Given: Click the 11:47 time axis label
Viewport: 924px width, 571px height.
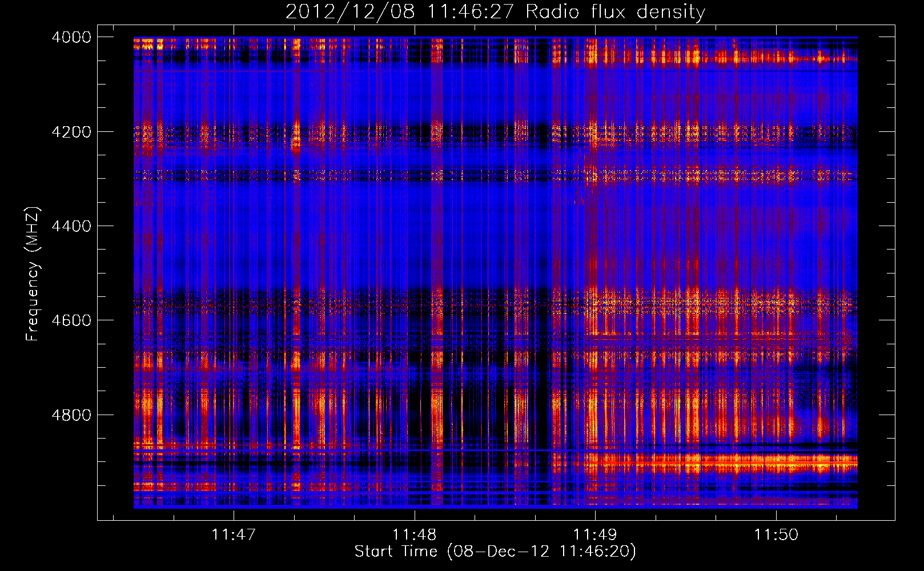Looking at the screenshot, I should [x=233, y=534].
